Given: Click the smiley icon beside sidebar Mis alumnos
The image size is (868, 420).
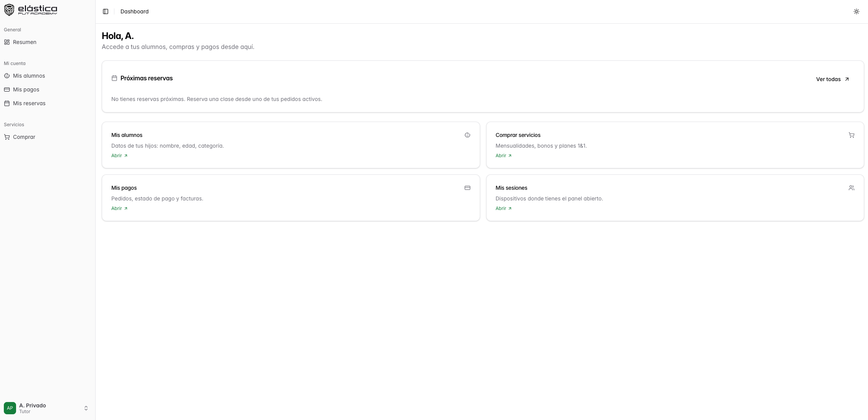Looking at the screenshot, I should point(7,76).
